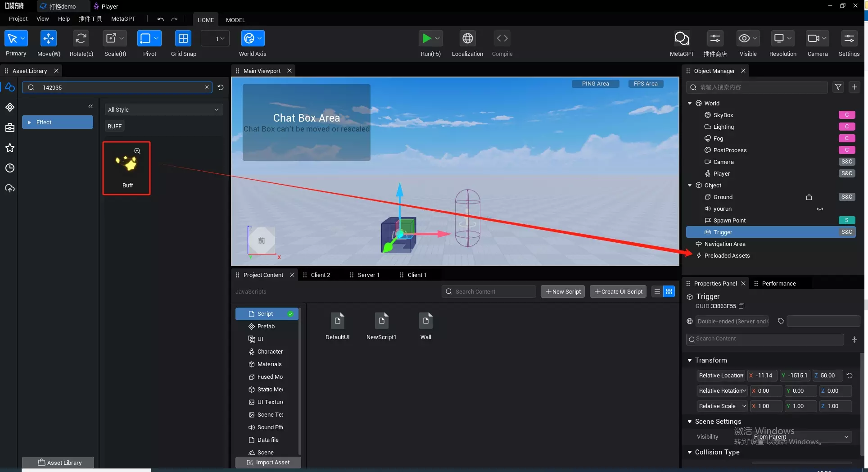The width and height of the screenshot is (868, 472).
Task: Toggle the lock on Ground
Action: point(809,197)
